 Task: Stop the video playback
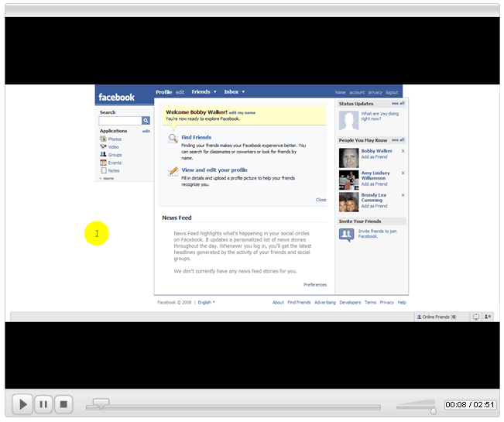pyautogui.click(x=63, y=404)
